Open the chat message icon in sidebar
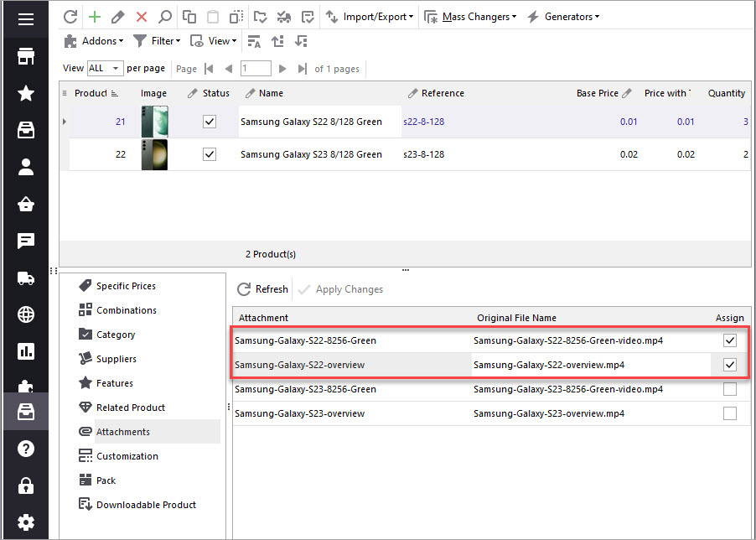The image size is (756, 540). tap(25, 241)
